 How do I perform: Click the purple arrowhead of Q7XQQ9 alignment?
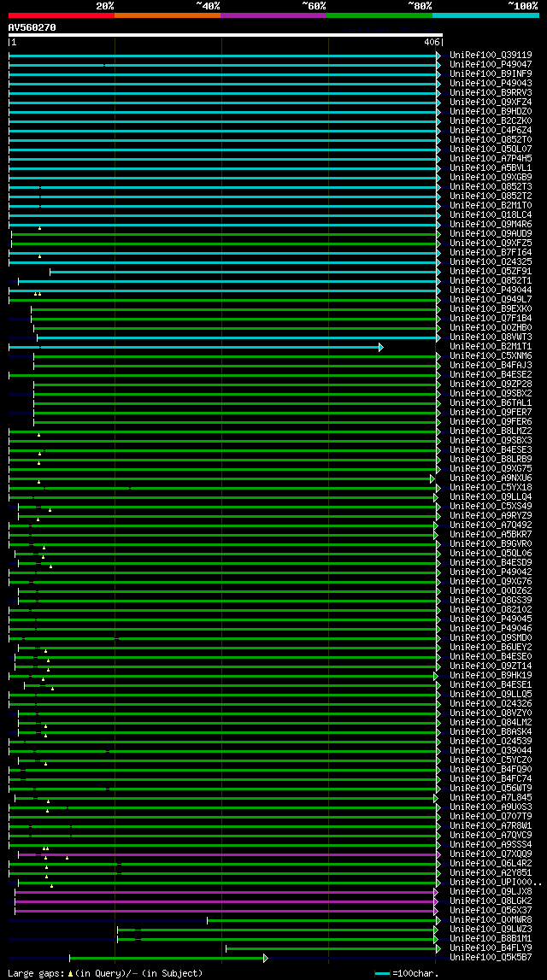point(438,854)
